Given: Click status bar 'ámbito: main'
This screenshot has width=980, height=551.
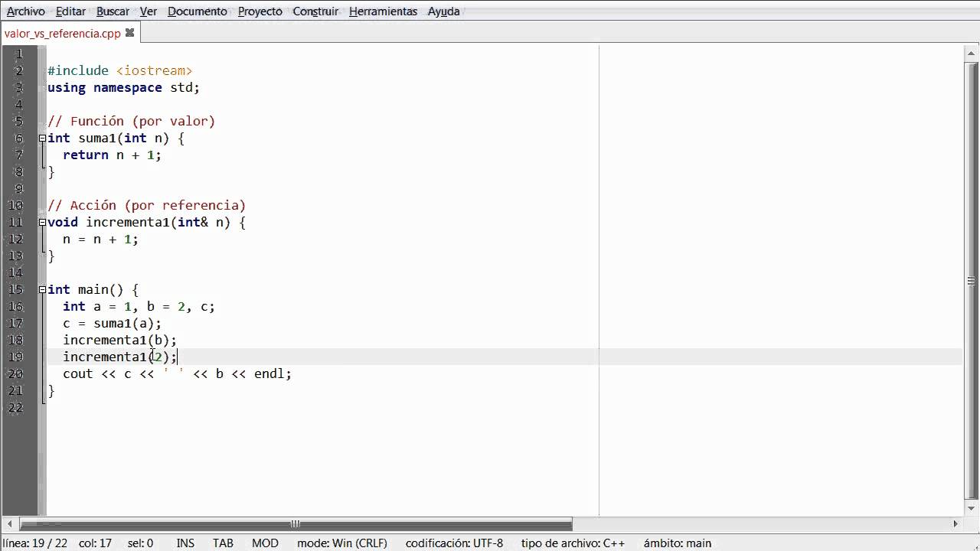Looking at the screenshot, I should click(677, 543).
